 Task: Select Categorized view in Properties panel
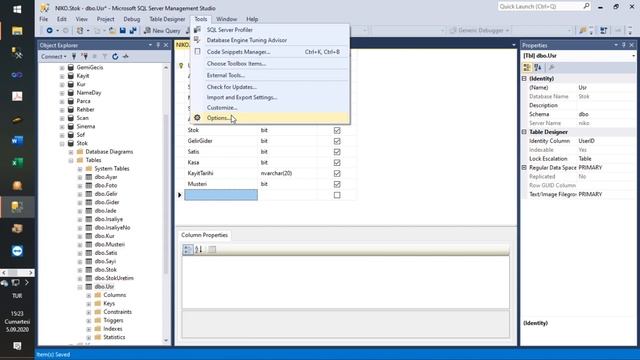click(527, 68)
